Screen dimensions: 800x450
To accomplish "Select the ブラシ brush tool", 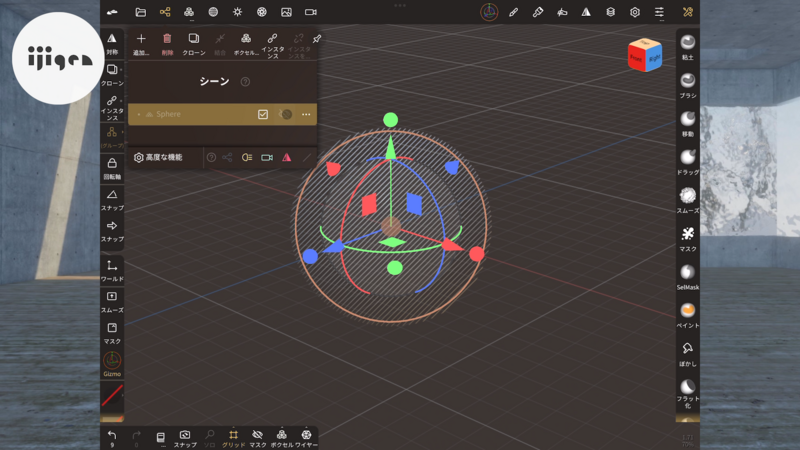I will click(688, 86).
